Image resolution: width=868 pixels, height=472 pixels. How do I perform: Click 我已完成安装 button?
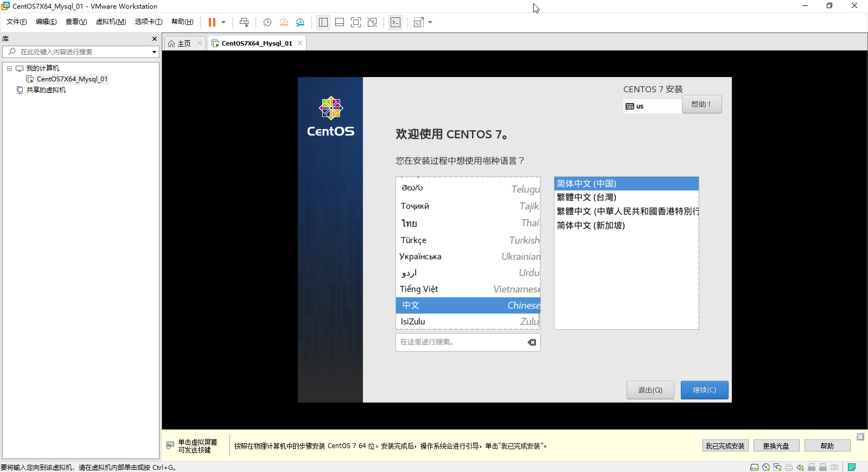pyautogui.click(x=725, y=446)
